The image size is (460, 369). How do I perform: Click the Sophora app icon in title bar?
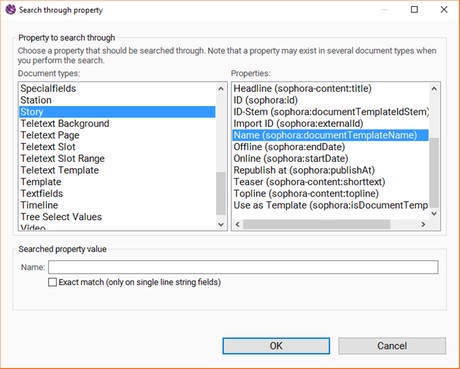pyautogui.click(x=10, y=9)
